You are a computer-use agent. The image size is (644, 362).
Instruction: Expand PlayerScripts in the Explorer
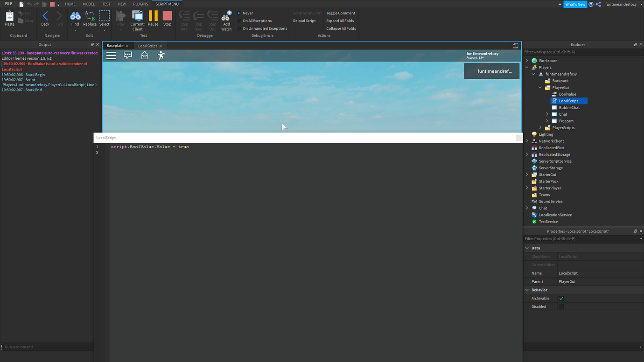coord(540,127)
